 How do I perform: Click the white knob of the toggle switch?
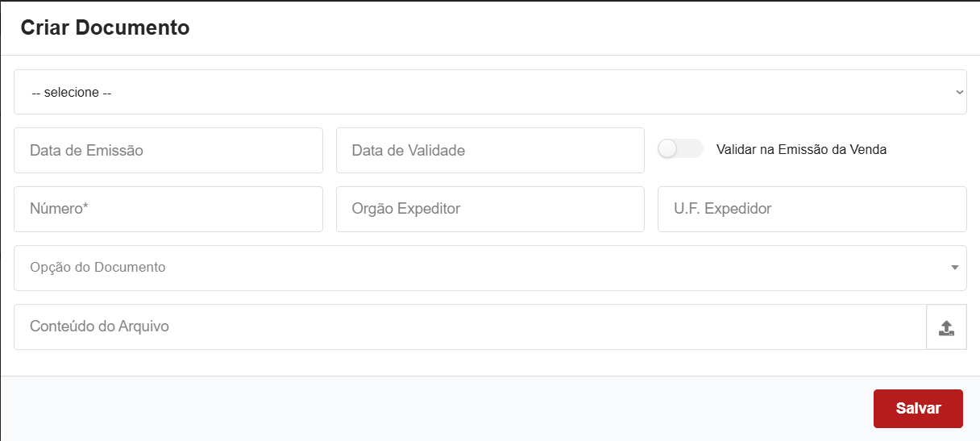(x=667, y=149)
